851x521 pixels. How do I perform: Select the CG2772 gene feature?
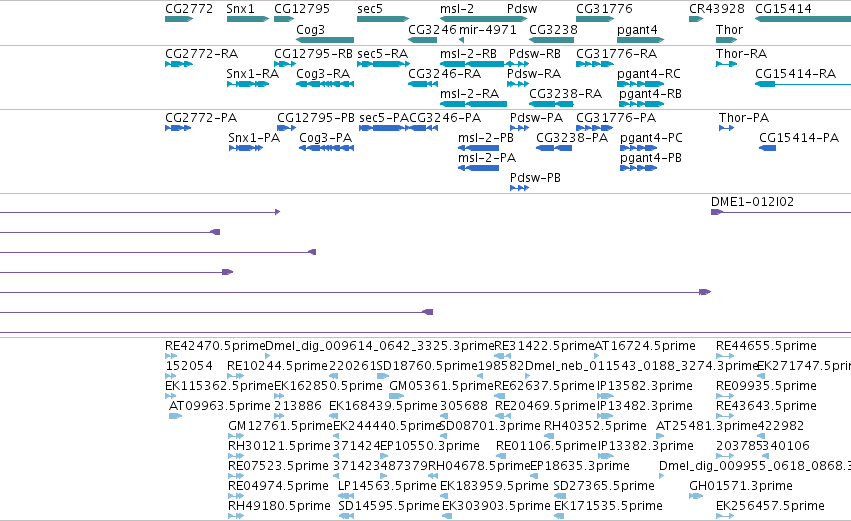pyautogui.click(x=179, y=20)
